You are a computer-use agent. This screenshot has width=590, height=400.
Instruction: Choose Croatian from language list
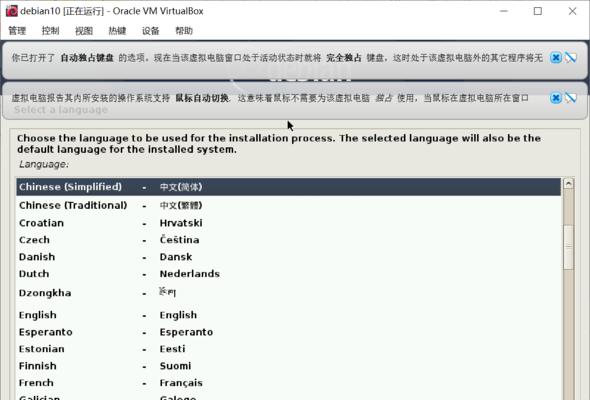click(288, 223)
